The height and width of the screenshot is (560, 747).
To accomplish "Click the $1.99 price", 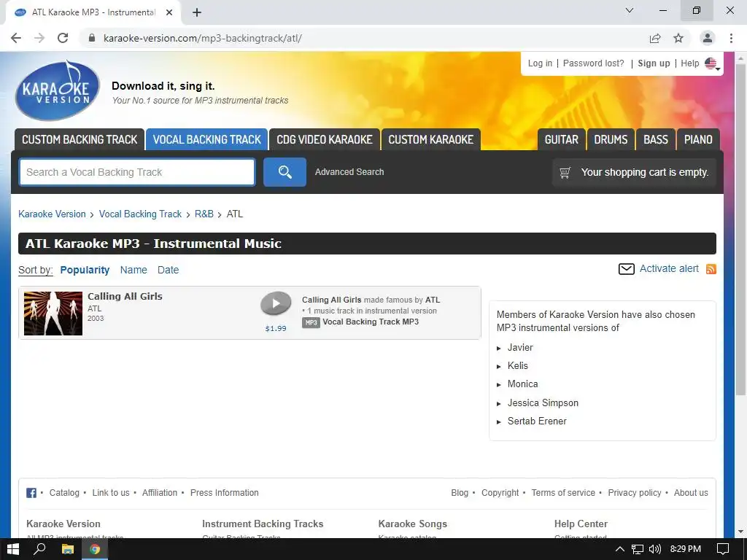I will click(276, 329).
